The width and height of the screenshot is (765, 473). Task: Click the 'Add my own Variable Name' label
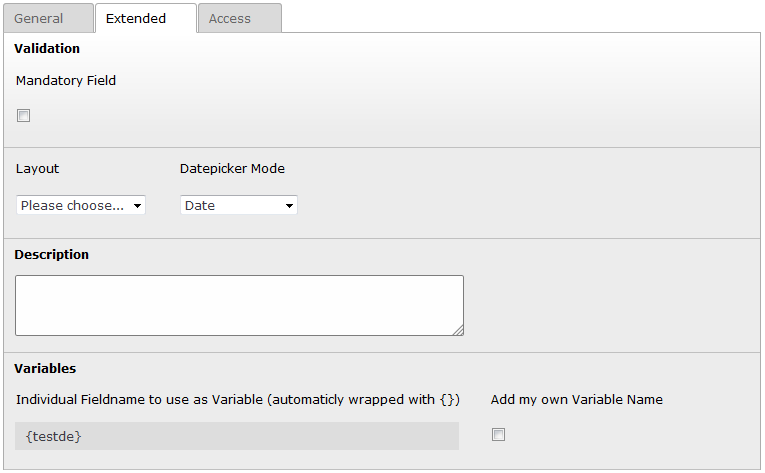point(577,399)
